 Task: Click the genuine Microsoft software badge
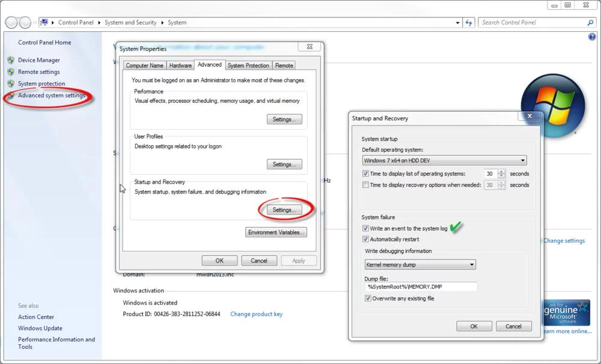[567, 313]
